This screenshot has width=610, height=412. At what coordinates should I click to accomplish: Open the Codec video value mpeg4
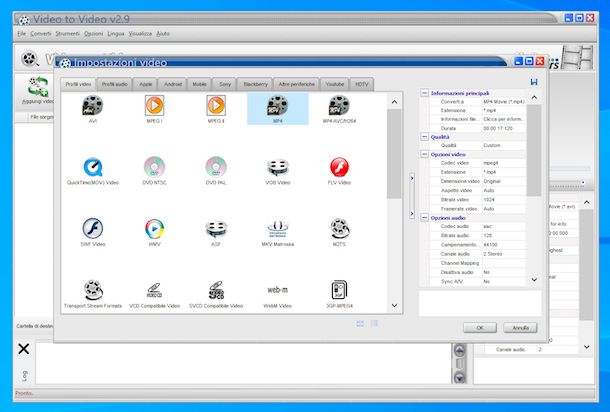coord(504,163)
